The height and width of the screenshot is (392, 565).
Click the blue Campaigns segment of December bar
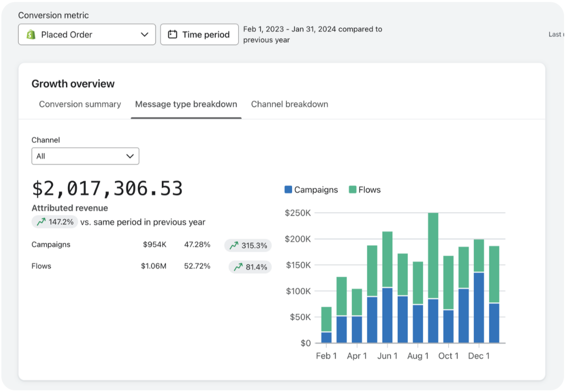coord(479,307)
